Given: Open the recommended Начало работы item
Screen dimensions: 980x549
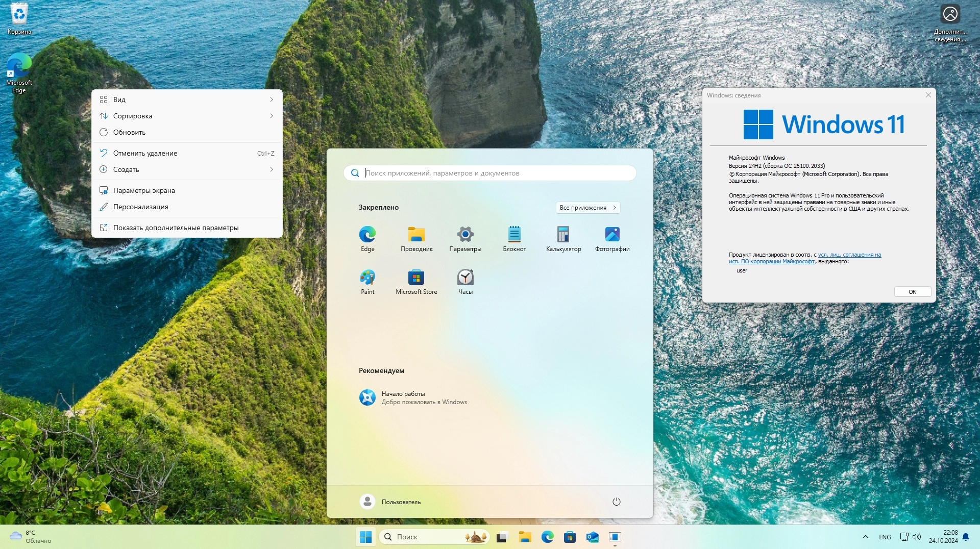Looking at the screenshot, I should (413, 397).
